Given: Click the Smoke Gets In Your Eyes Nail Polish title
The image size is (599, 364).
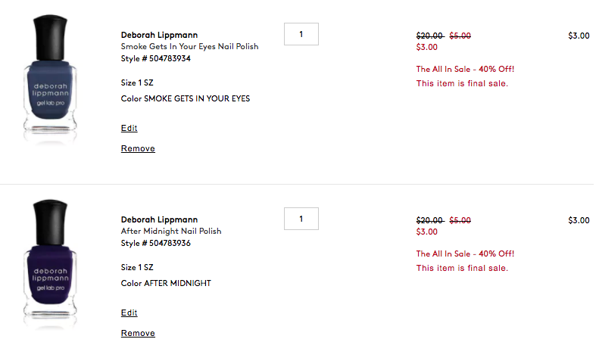Looking at the screenshot, I should click(189, 47).
